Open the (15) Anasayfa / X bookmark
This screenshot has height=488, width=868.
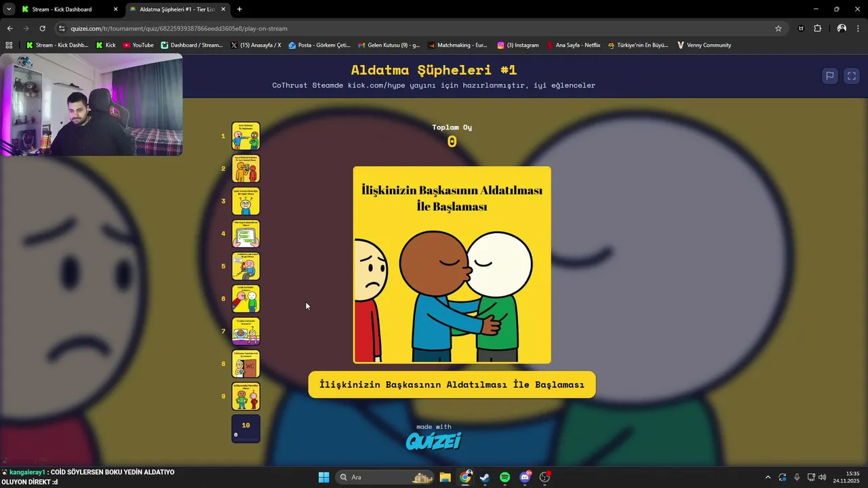(256, 45)
